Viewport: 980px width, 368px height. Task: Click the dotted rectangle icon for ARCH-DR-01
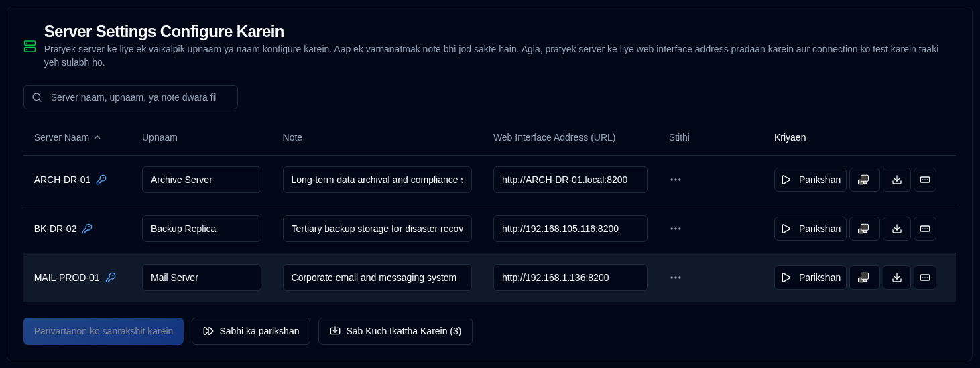pos(925,180)
